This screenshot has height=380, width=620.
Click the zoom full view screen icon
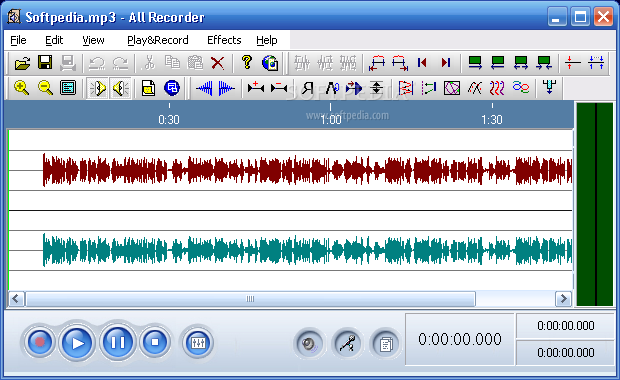pyautogui.click(x=68, y=88)
